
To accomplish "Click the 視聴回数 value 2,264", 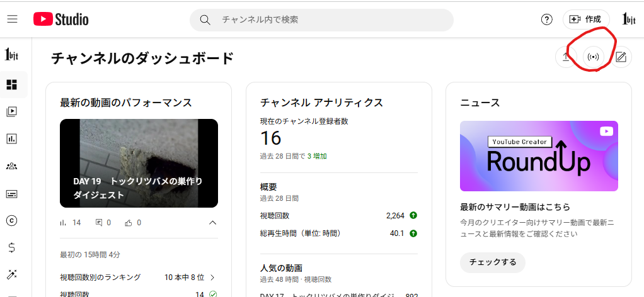I will (x=395, y=215).
